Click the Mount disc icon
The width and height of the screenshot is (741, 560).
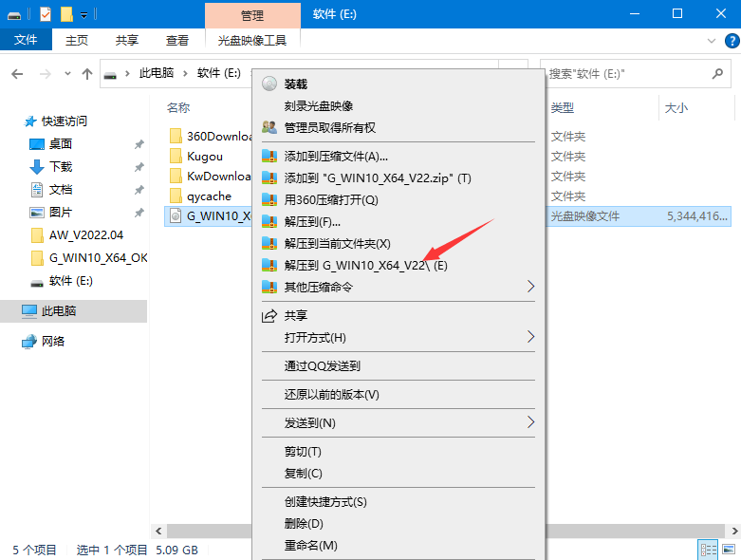point(269,84)
